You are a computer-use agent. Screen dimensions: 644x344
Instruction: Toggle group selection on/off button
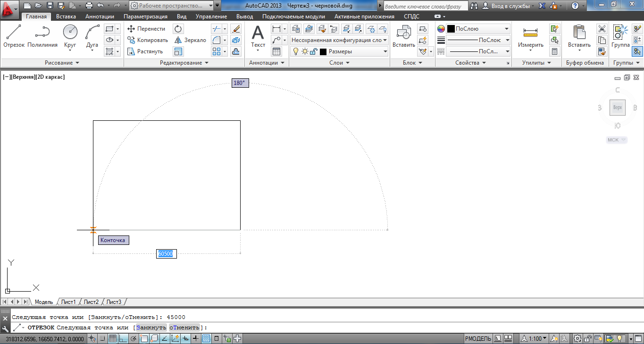[x=637, y=51]
